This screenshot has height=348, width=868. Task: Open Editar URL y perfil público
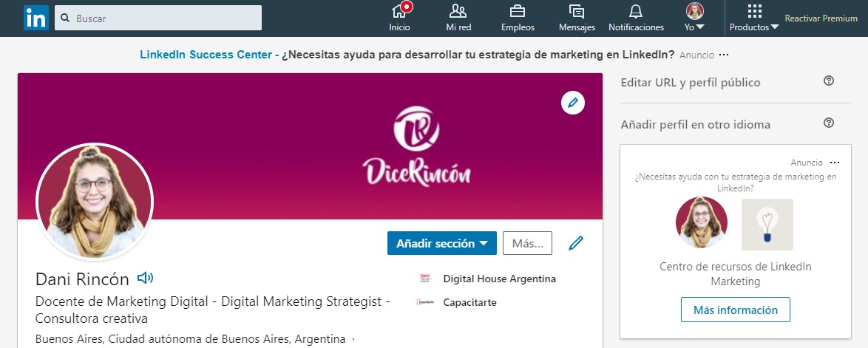point(691,83)
